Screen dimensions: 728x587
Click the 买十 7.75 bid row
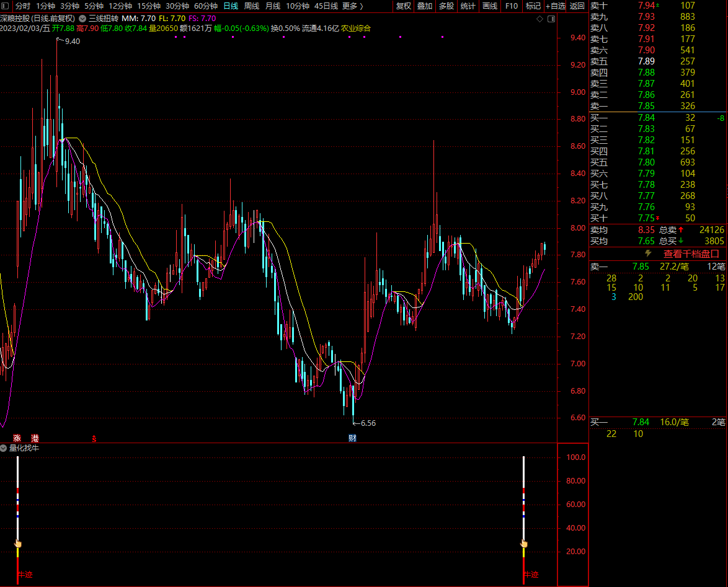(657, 218)
